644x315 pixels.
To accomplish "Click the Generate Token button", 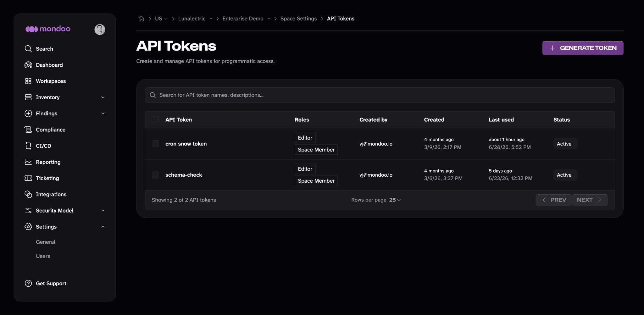I will click(583, 48).
